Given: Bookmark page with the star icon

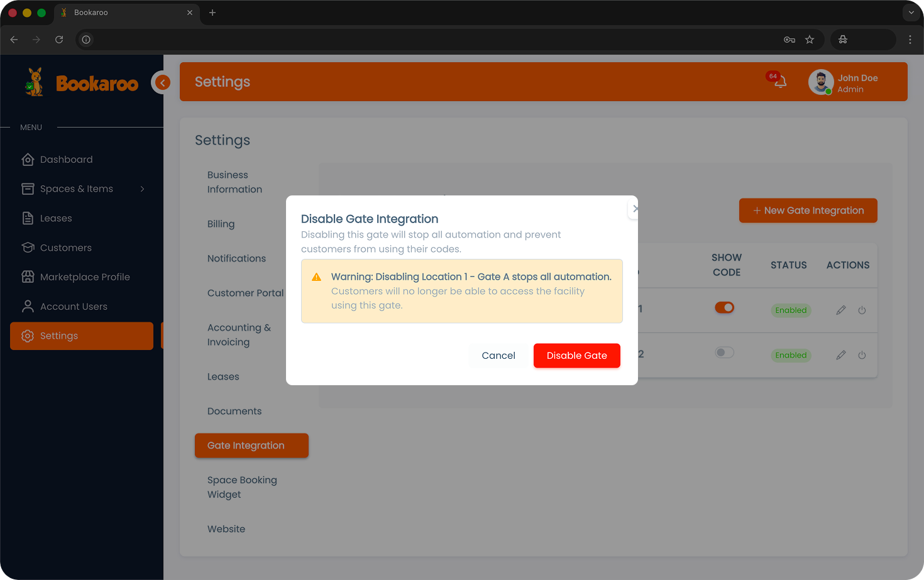Looking at the screenshot, I should 810,40.
